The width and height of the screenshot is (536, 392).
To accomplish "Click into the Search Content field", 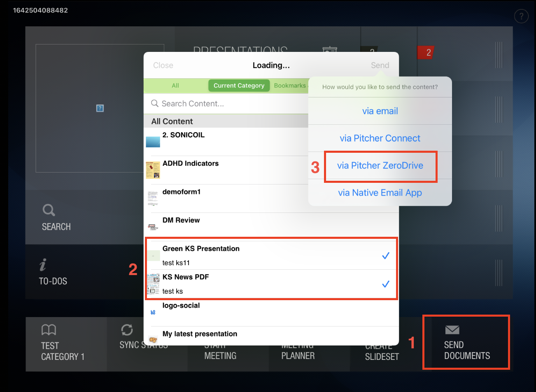I will (226, 104).
